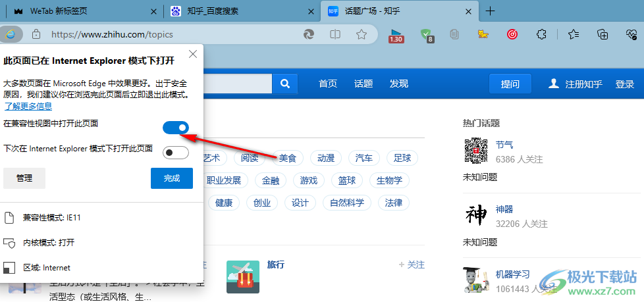Click the Edge reload-in-Edge icon in address bar

click(x=309, y=34)
